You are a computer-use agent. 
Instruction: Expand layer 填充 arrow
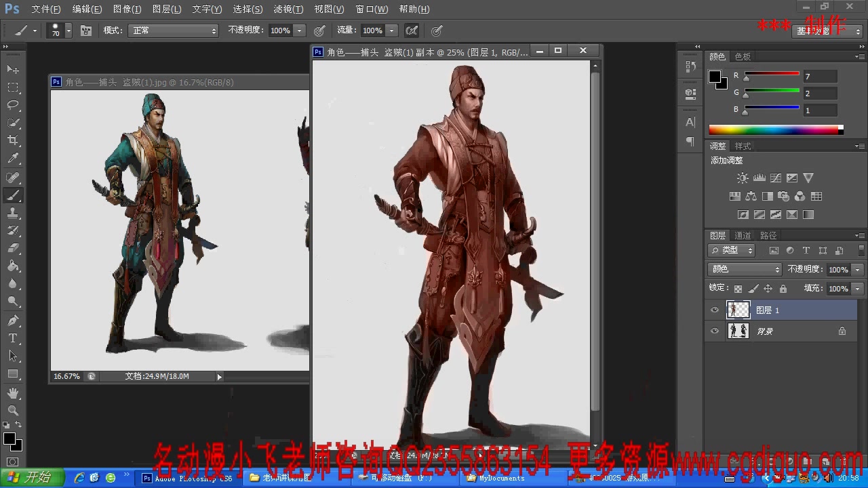pos(858,289)
